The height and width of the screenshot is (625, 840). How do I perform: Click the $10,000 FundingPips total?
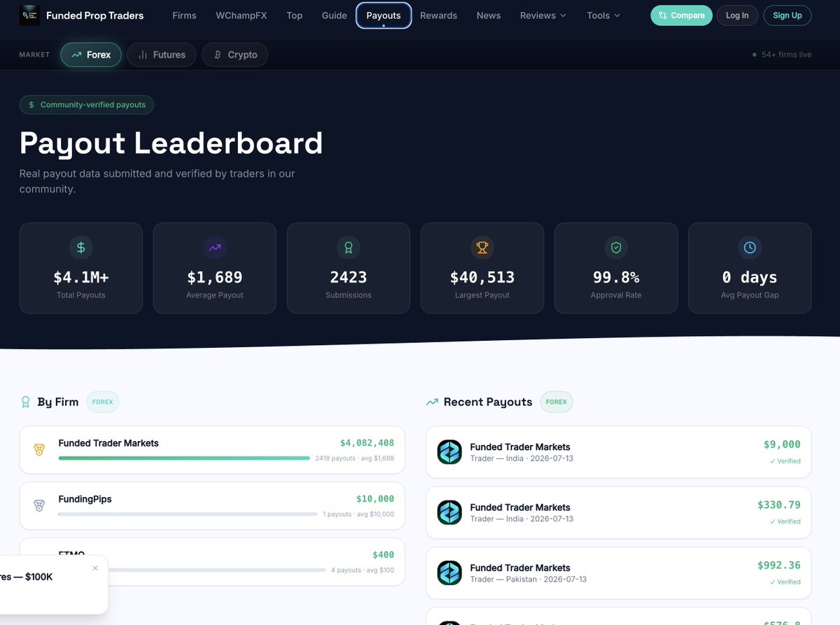coord(375,499)
